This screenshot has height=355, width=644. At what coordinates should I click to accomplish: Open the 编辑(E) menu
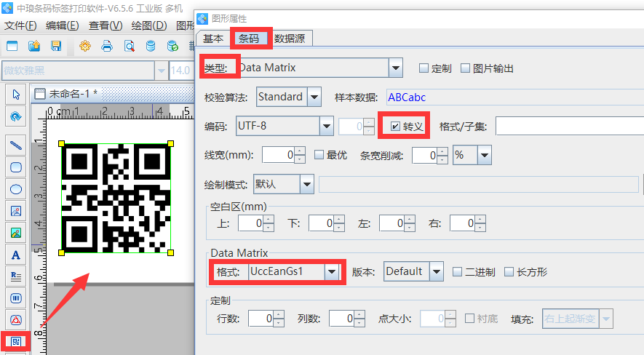(x=63, y=25)
